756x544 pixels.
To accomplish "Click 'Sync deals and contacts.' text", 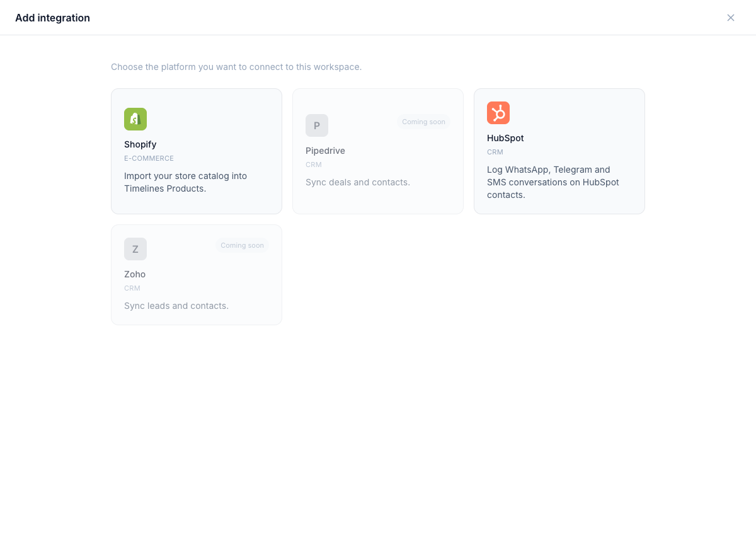I will 358,182.
